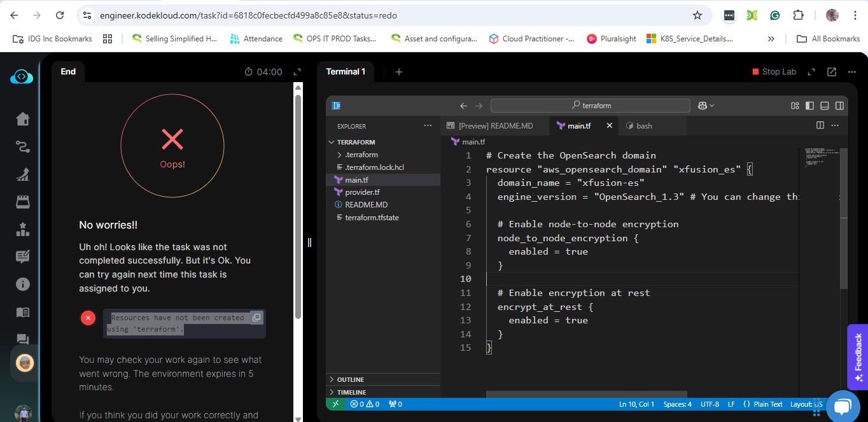Split the editor right

pos(820,125)
